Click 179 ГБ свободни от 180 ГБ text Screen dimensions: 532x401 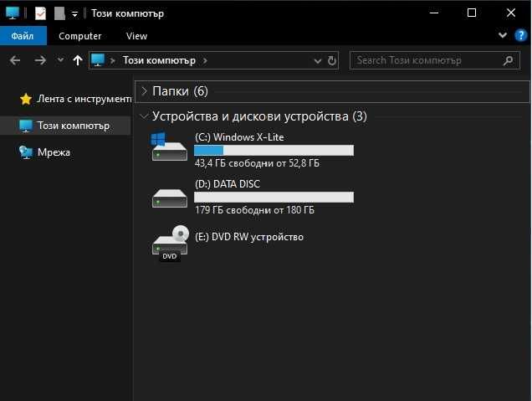(254, 210)
